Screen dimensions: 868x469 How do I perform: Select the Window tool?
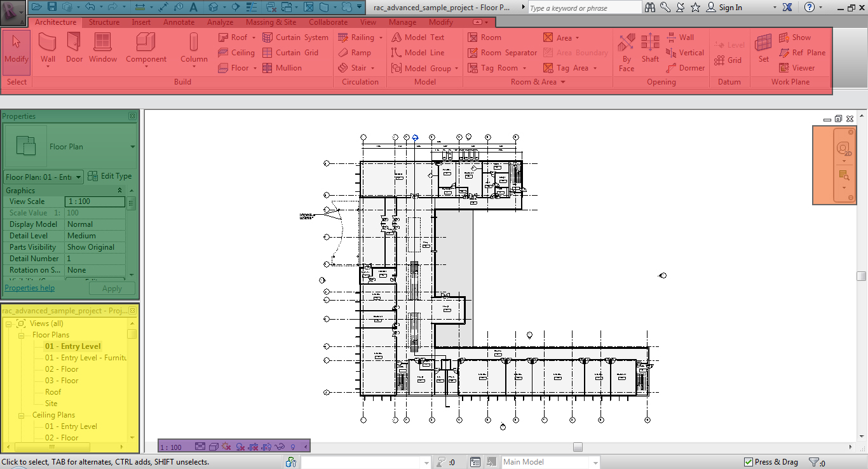[102, 48]
